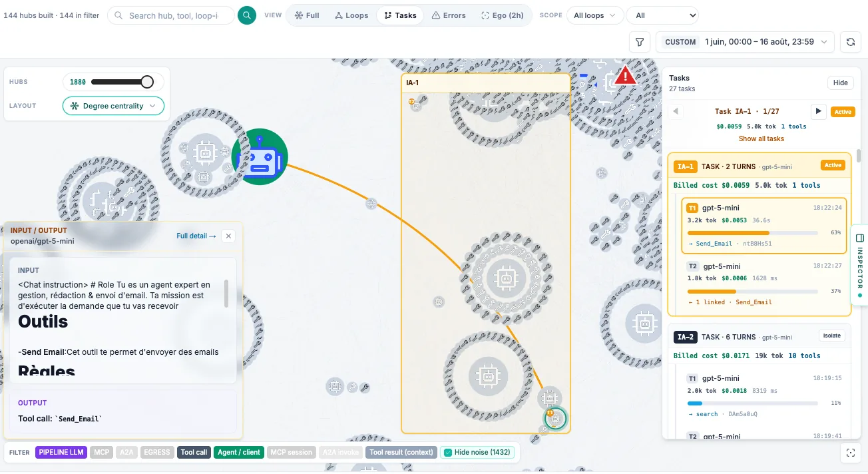
Task: Toggle the Tool call filter chip
Action: click(194, 453)
